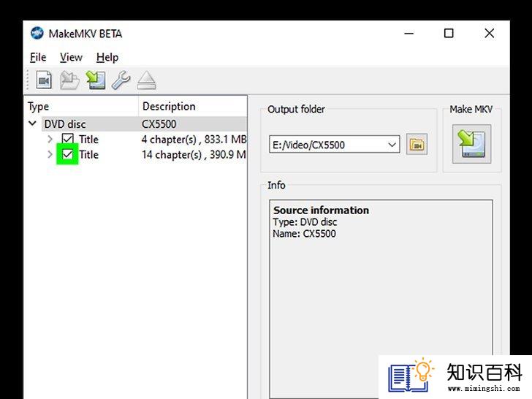Open the View menu
Viewport: 532px width, 399px height.
click(71, 57)
